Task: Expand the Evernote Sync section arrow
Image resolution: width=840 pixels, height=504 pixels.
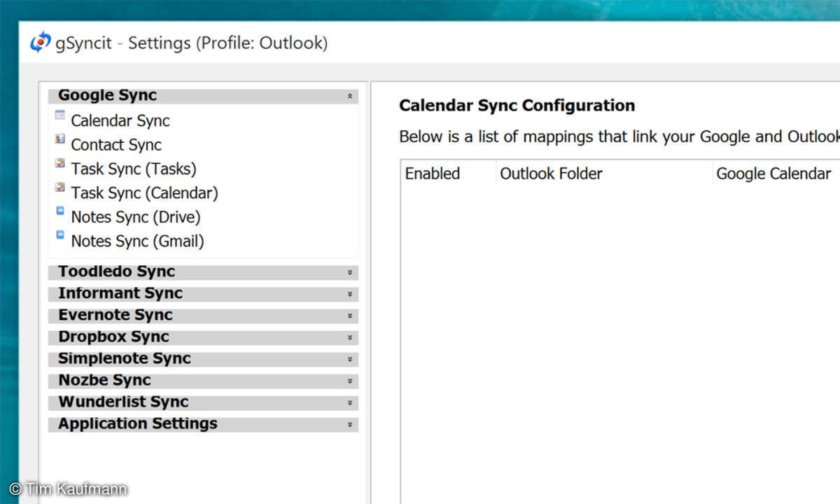Action: point(349,316)
